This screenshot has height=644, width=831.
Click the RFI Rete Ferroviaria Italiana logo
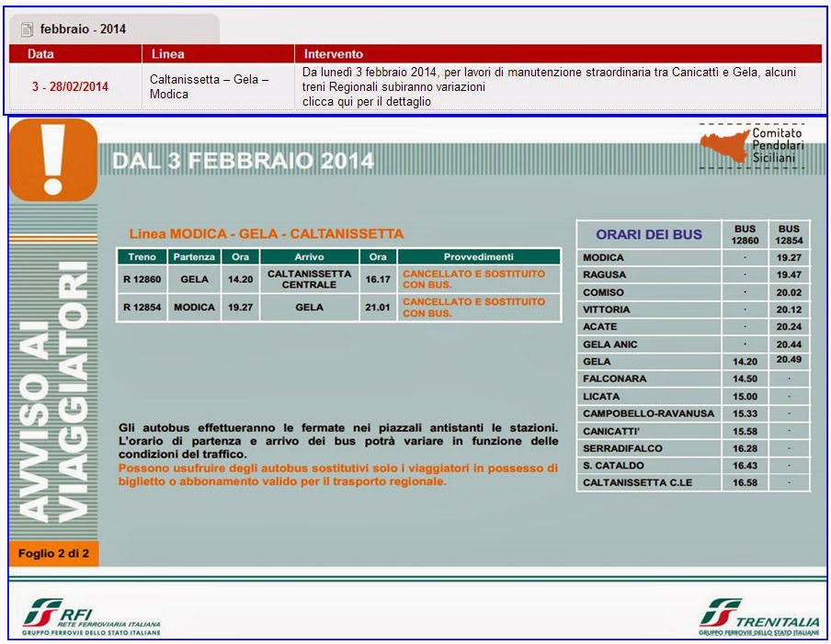tap(91, 616)
